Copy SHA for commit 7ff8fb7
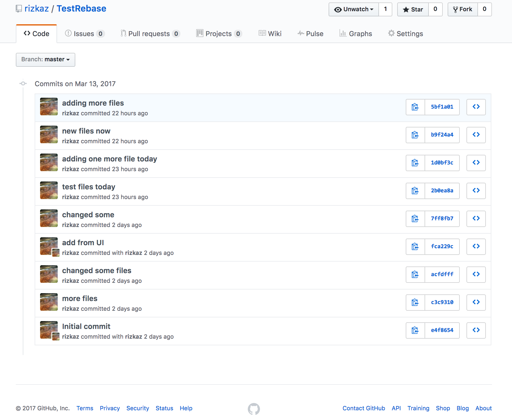The width and height of the screenshot is (512, 420). tap(415, 219)
